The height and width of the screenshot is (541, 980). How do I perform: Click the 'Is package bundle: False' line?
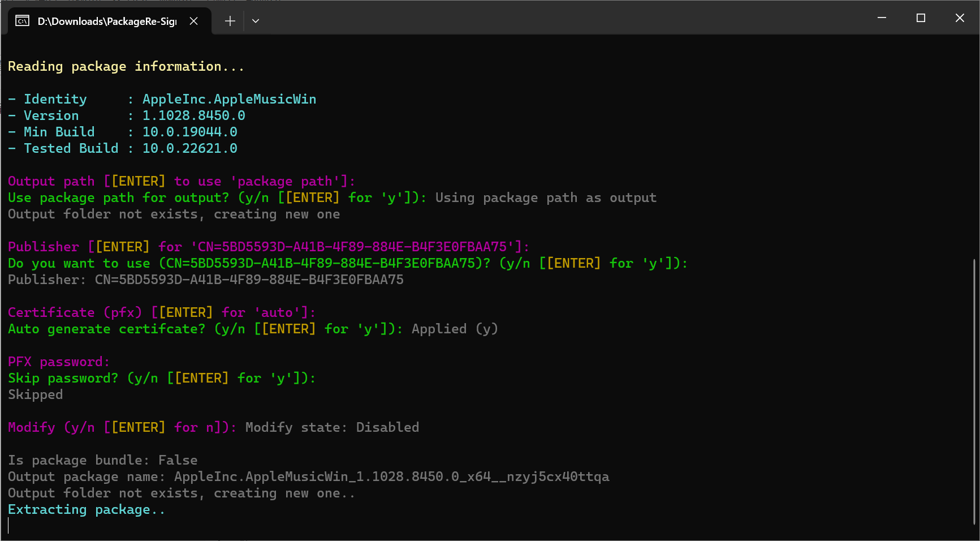103,460
